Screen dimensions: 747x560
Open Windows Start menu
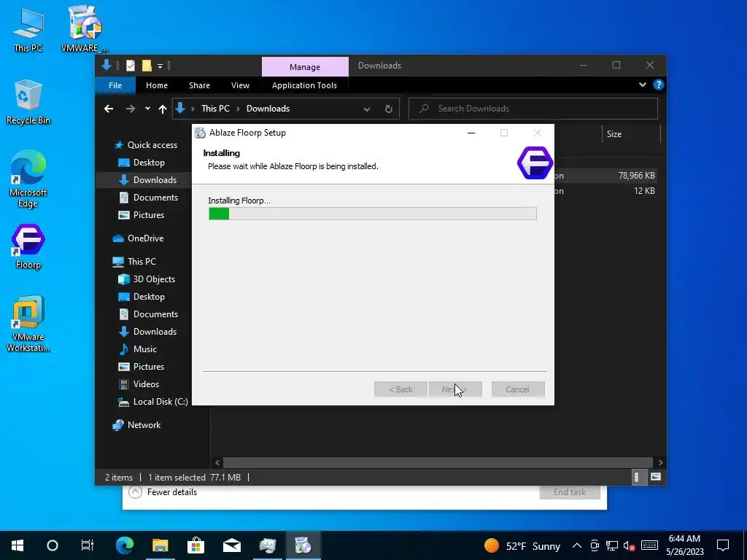[x=18, y=545]
